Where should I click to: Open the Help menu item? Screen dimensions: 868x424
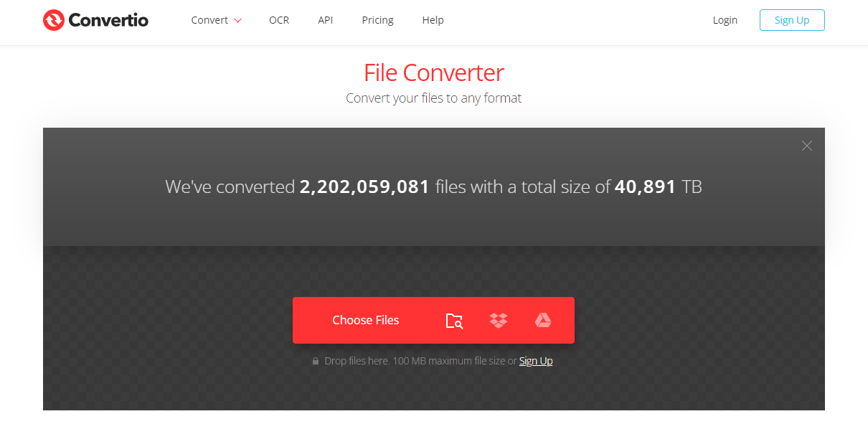(433, 20)
